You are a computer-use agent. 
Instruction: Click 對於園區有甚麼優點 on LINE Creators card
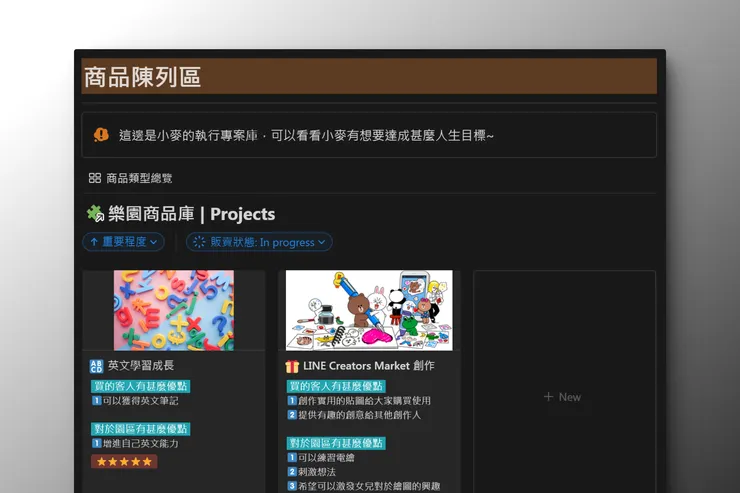[x=336, y=443]
